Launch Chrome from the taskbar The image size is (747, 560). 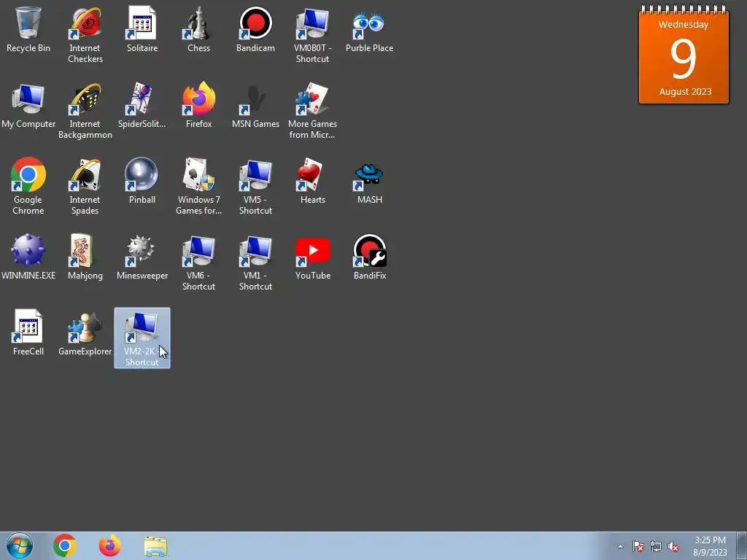[65, 546]
